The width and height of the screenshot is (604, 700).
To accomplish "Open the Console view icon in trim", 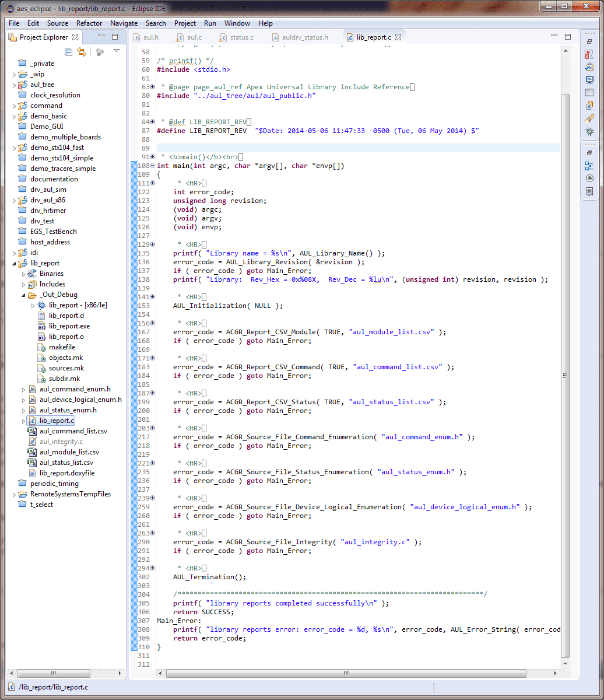I will click(589, 80).
